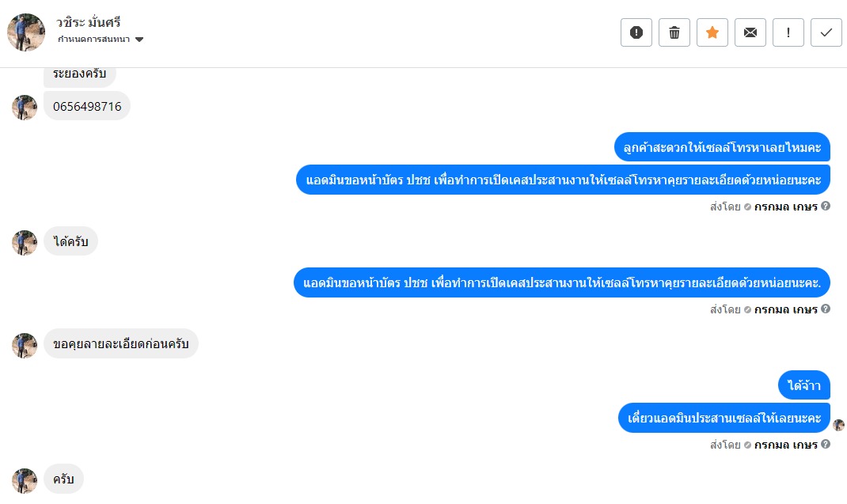847x504 pixels.
Task: Click avatar beside ขอคุยลายละเอียดก่อนครับ message
Action: pos(25,345)
